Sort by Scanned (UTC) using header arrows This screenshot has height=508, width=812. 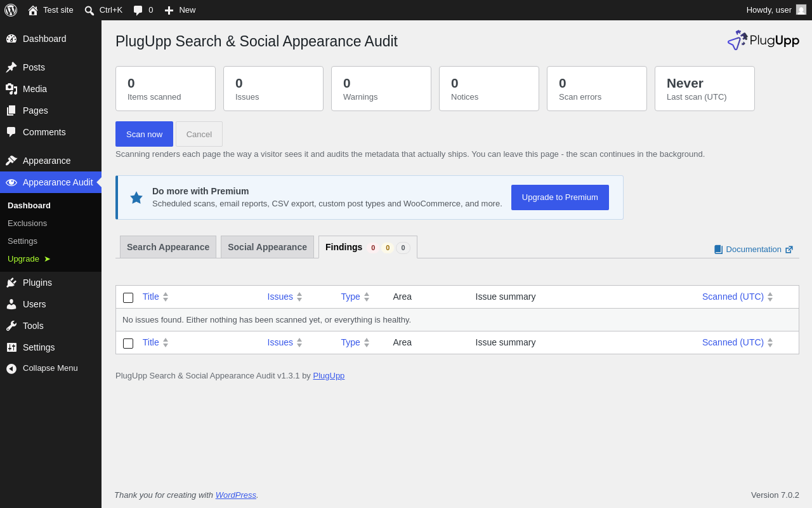[770, 297]
